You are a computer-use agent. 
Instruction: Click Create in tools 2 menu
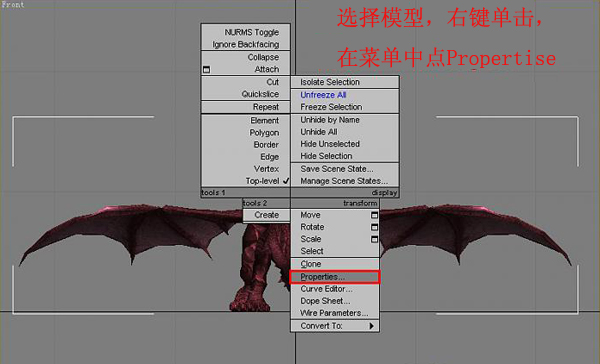(267, 215)
